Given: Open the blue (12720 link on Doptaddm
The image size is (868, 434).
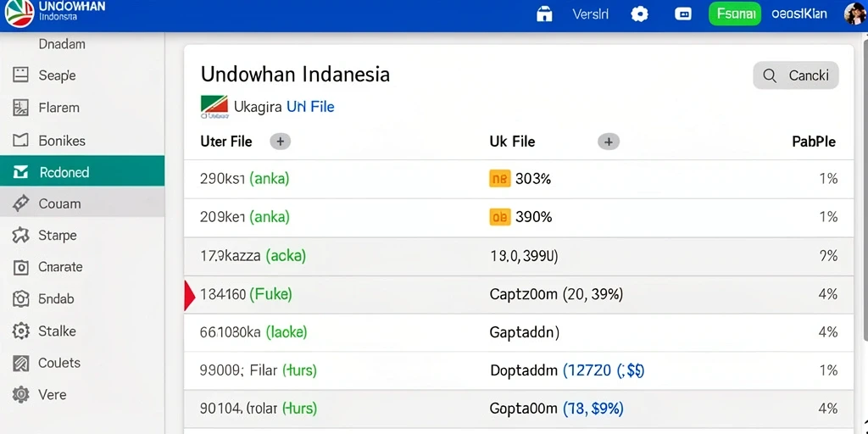Looking at the screenshot, I should [x=604, y=371].
